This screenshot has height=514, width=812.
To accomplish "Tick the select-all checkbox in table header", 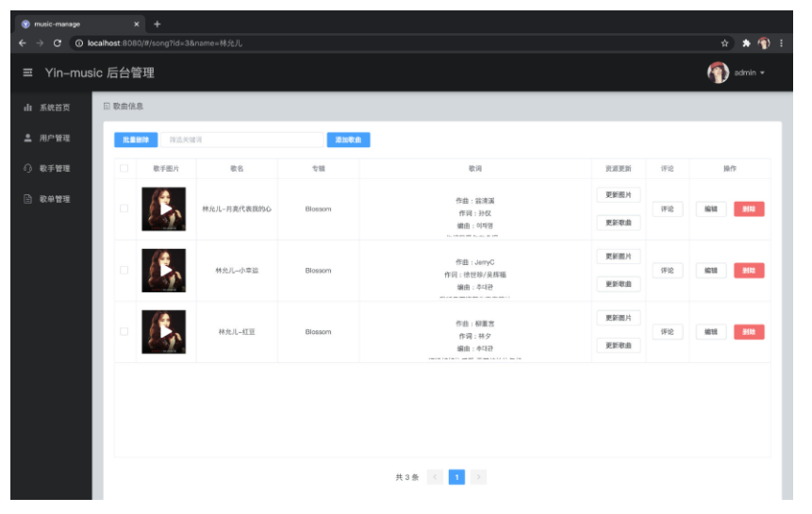I will 124,168.
